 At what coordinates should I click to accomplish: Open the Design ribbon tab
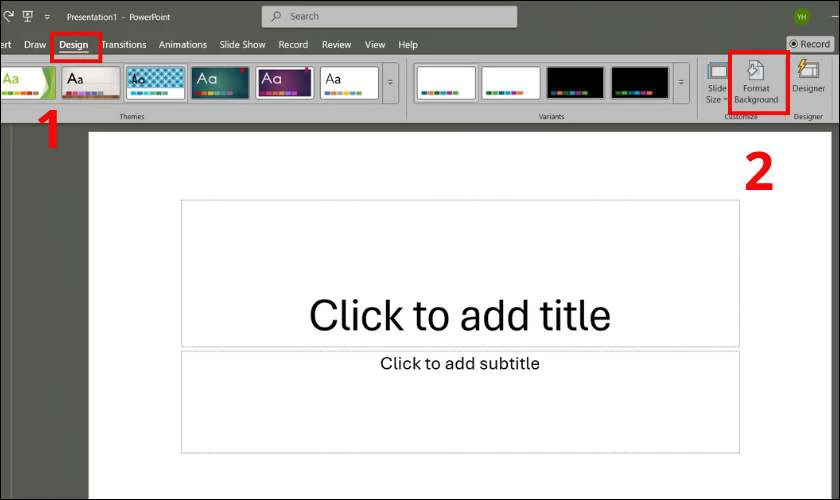pos(73,45)
